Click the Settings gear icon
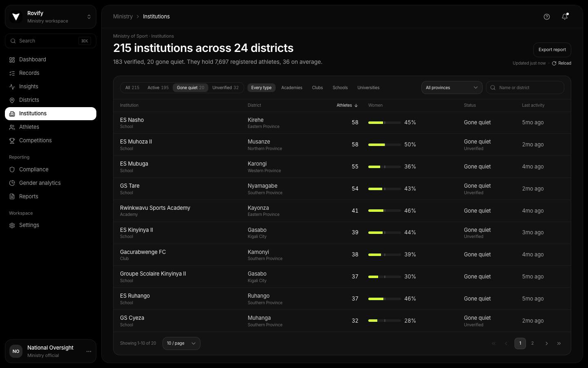This screenshot has height=368, width=588. (12, 225)
